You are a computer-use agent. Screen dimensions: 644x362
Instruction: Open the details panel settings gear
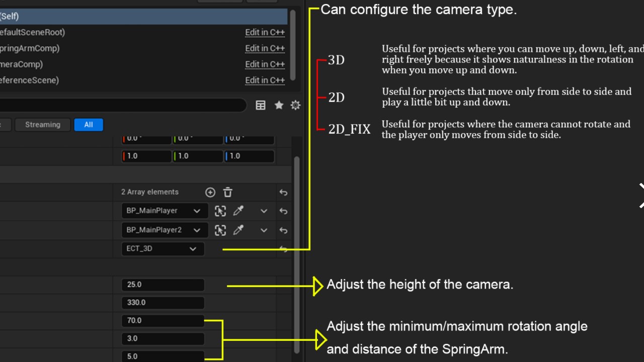pos(295,105)
